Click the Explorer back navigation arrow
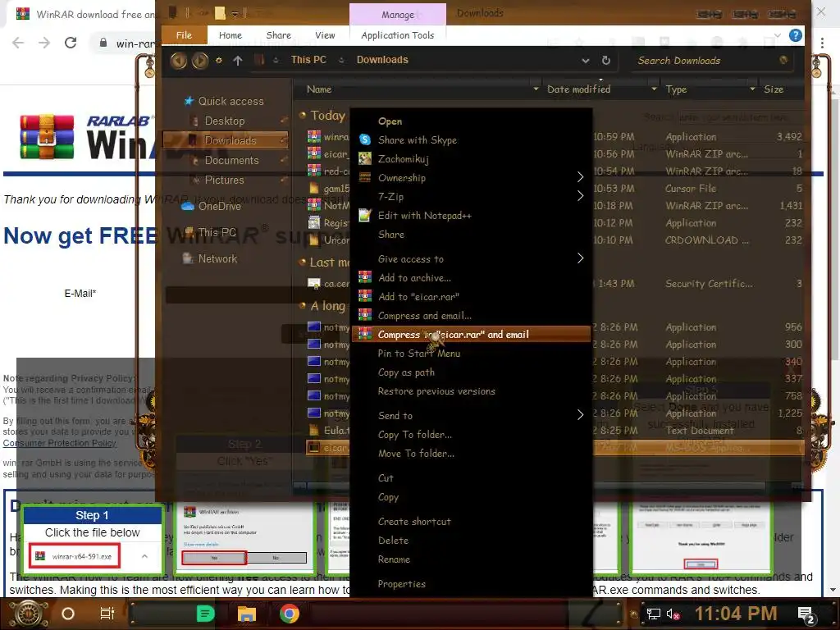The height and width of the screenshot is (630, 840). (178, 61)
